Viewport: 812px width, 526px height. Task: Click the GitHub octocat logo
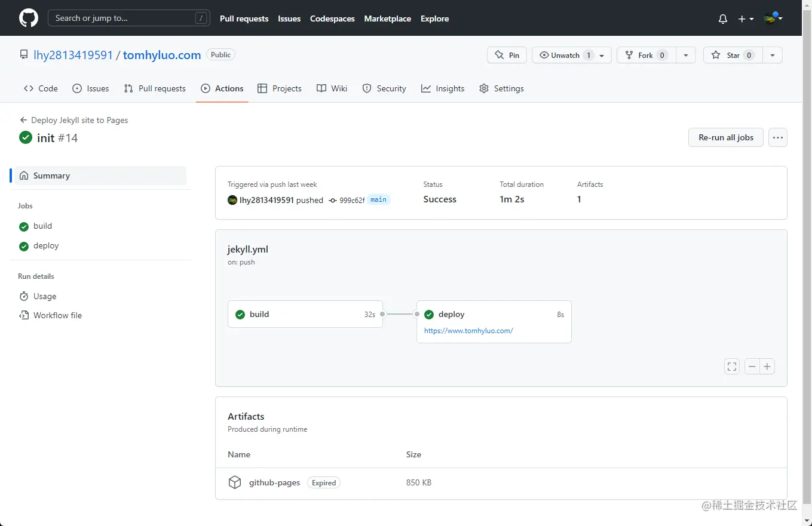tap(29, 18)
